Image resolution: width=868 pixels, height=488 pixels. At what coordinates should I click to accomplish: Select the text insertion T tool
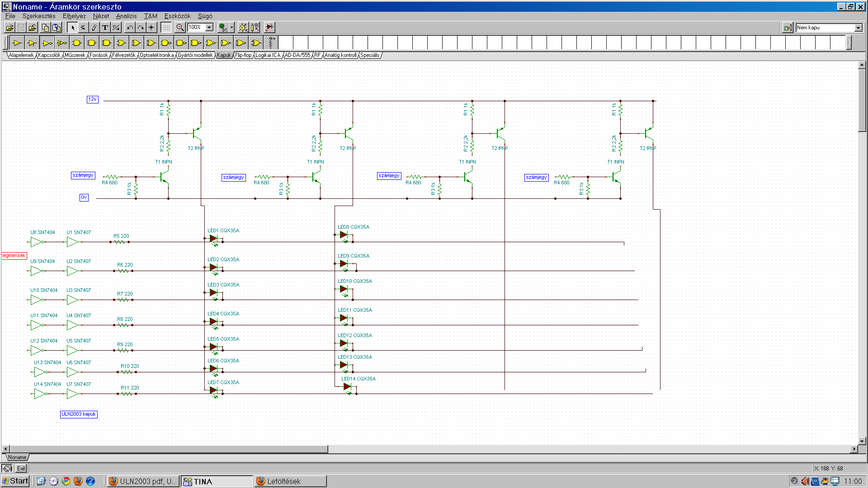point(105,28)
